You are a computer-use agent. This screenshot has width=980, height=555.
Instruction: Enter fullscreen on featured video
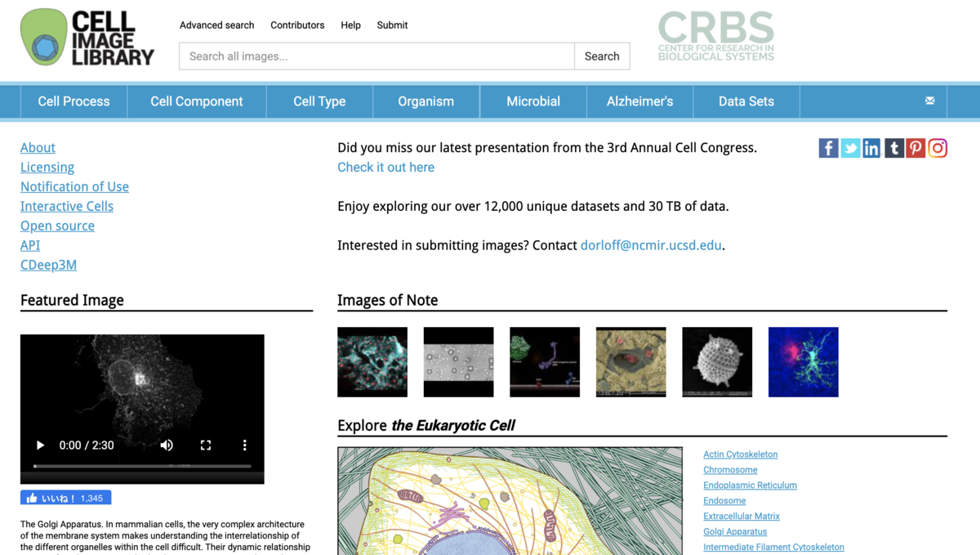coord(206,445)
